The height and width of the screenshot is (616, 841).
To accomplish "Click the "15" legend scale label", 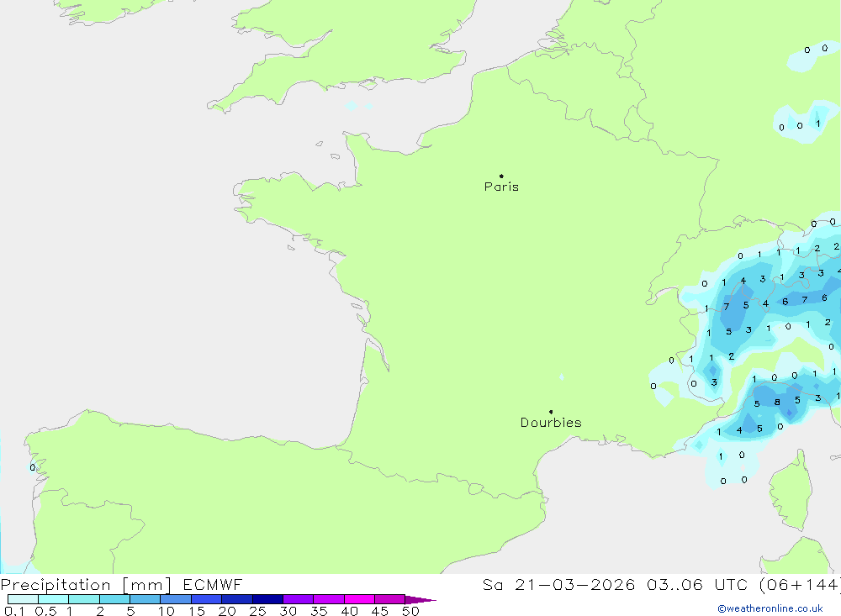I will click(197, 611).
